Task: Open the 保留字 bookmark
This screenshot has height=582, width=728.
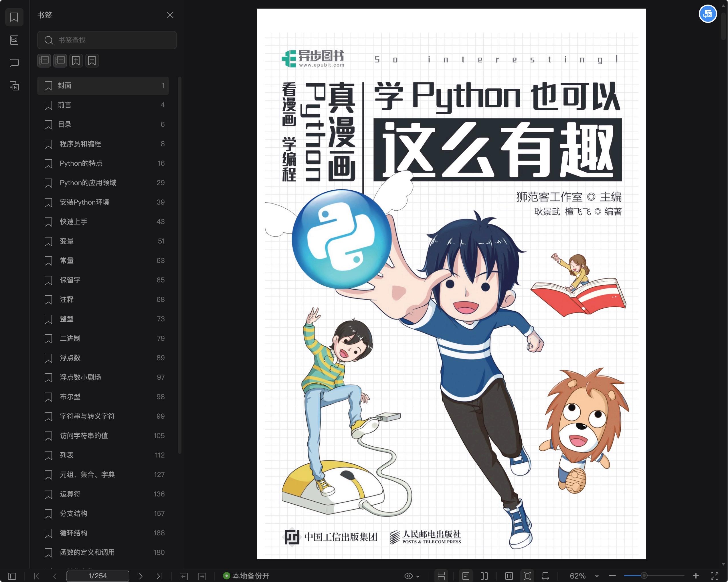Action: pos(103,280)
